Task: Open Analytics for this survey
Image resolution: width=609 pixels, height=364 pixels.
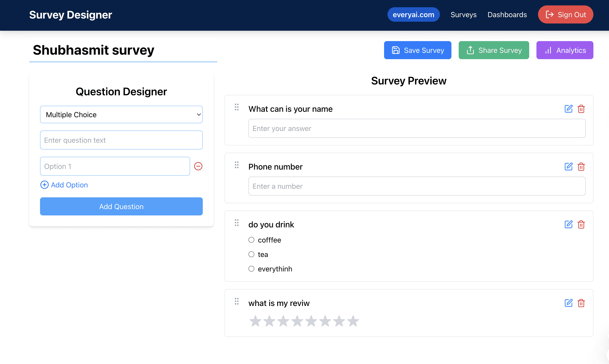Action: click(x=564, y=50)
